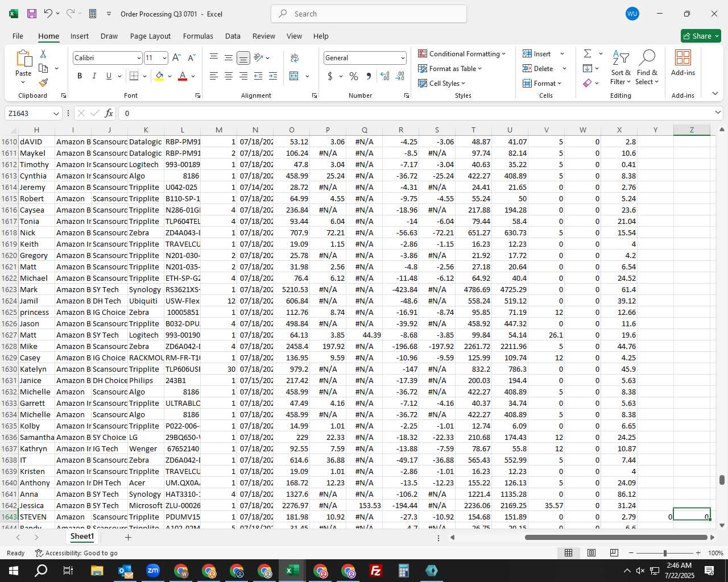Screen dimensions: 728x582
Task: Increase font size with the large A
Action: coord(176,58)
